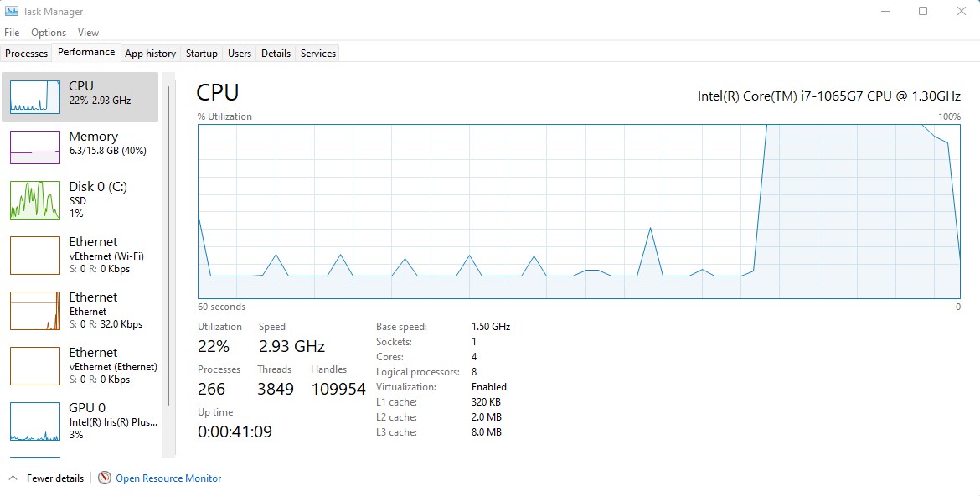Open the Options menu
This screenshot has height=496, width=980.
48,32
